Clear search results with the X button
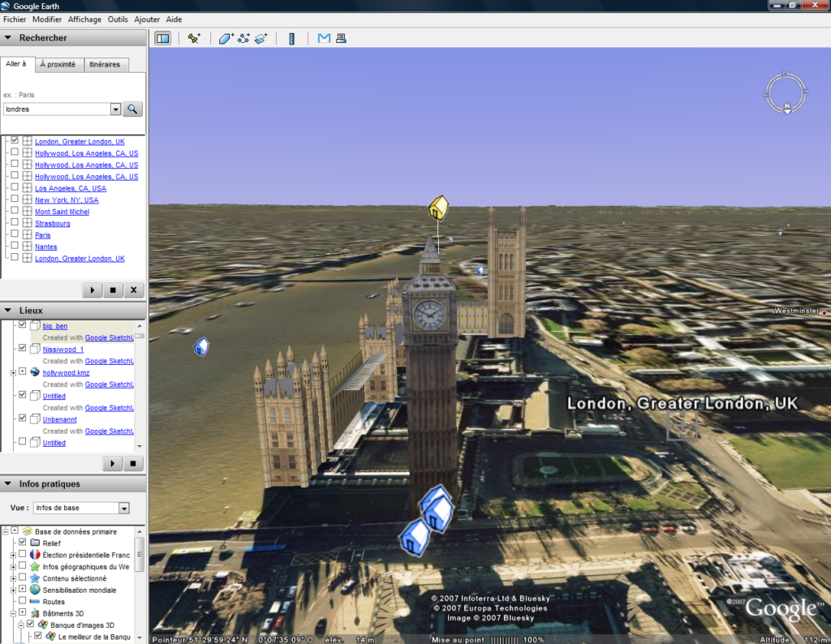 (134, 290)
